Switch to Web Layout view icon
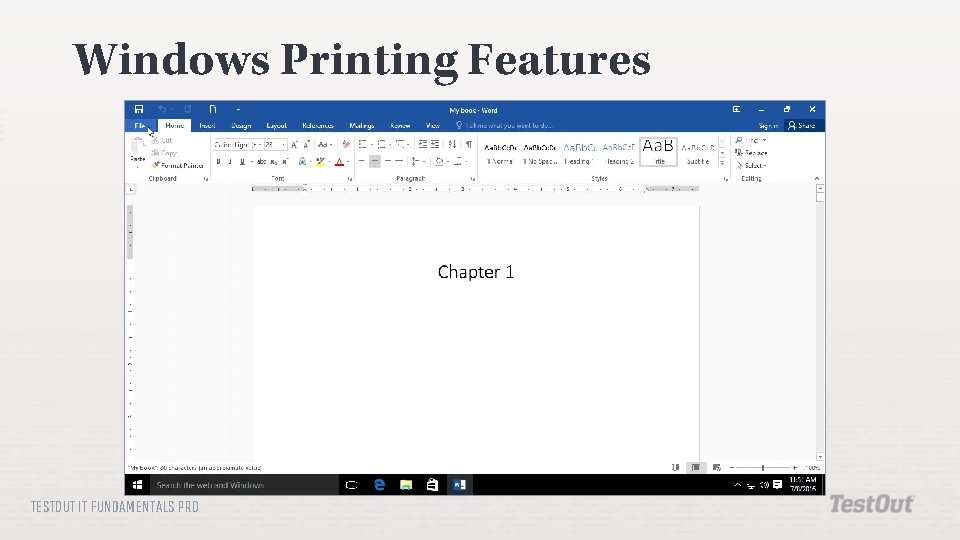Viewport: 960px width, 540px height. (716, 467)
